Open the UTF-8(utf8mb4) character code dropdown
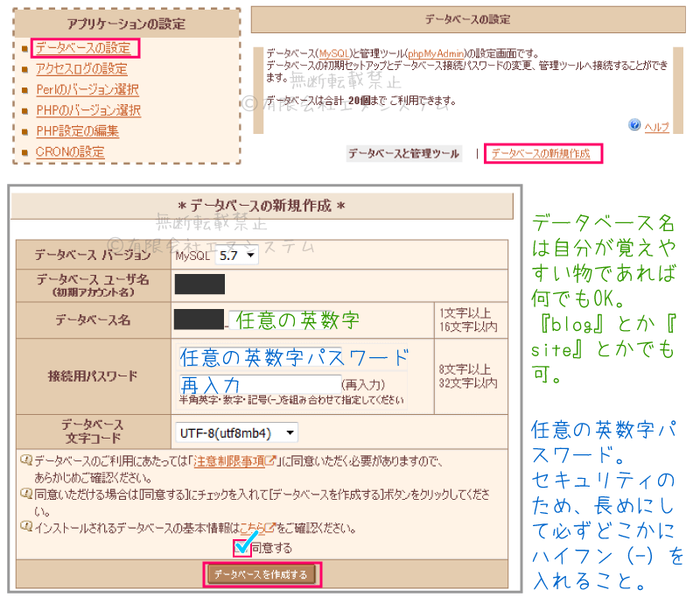This screenshot has width=700, height=604. [236, 433]
